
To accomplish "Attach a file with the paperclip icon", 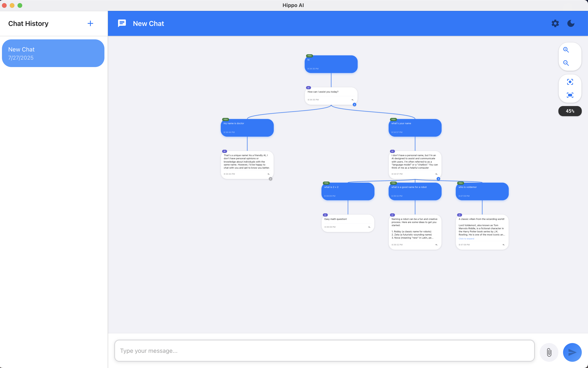I will [x=549, y=352].
